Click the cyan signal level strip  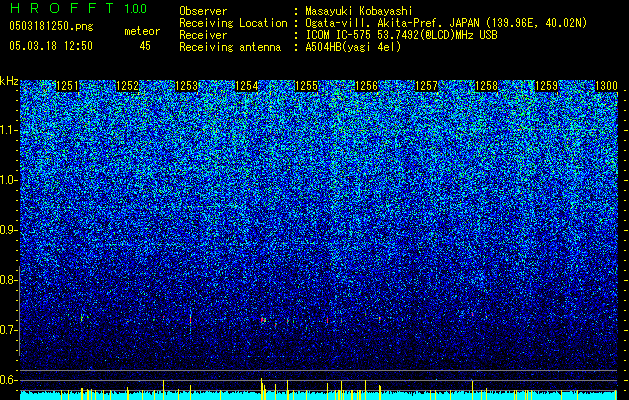[319, 396]
